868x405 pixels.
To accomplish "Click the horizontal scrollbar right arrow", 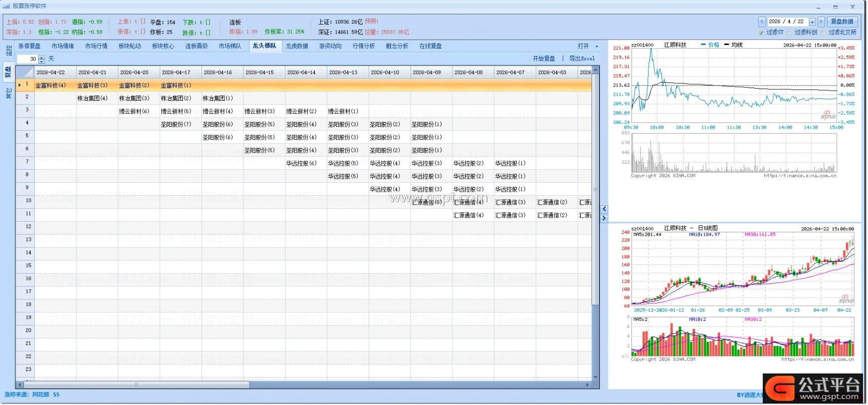I will 587,385.
